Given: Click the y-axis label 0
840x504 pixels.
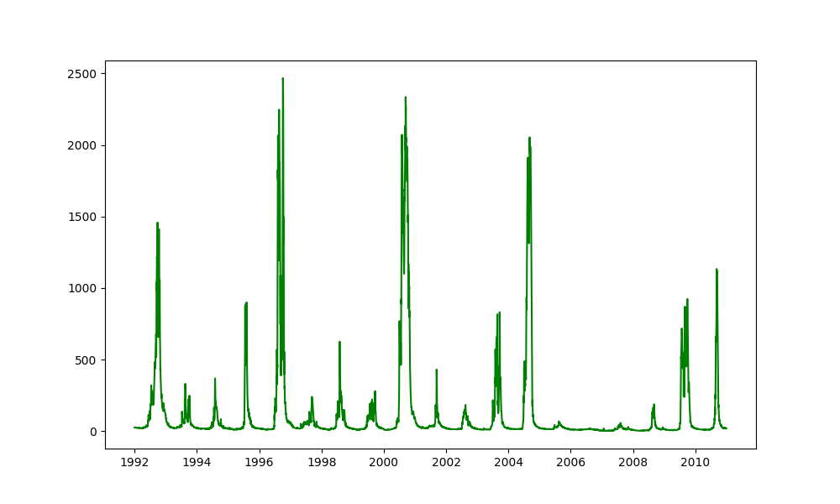Looking at the screenshot, I should [94, 432].
